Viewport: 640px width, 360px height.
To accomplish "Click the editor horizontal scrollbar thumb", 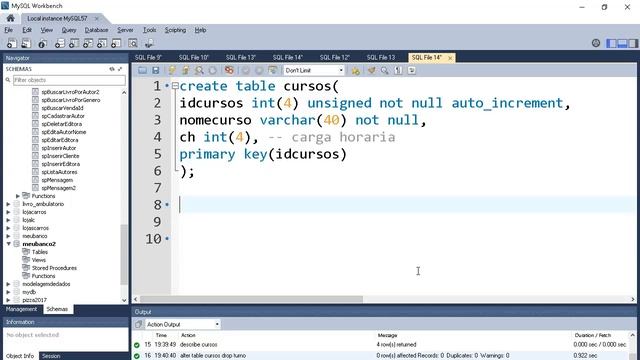I will click(x=251, y=300).
